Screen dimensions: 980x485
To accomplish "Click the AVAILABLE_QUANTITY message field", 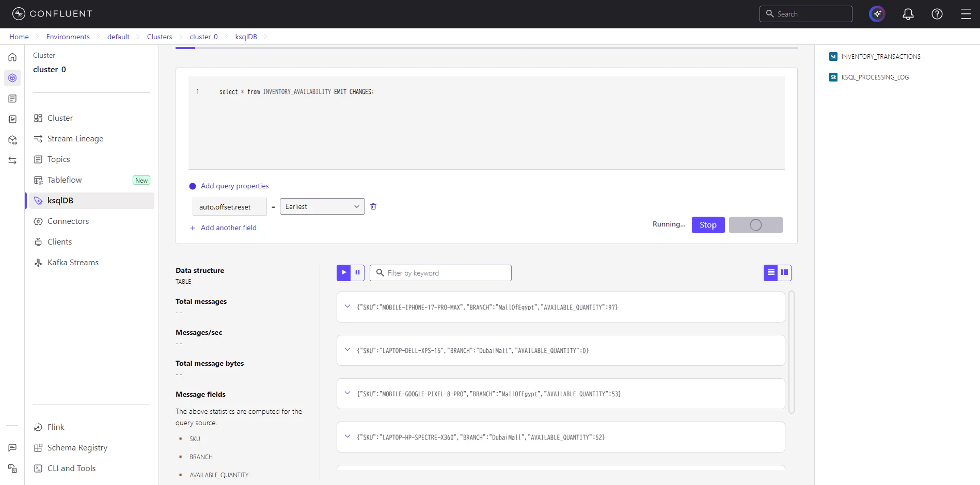I will (219, 475).
